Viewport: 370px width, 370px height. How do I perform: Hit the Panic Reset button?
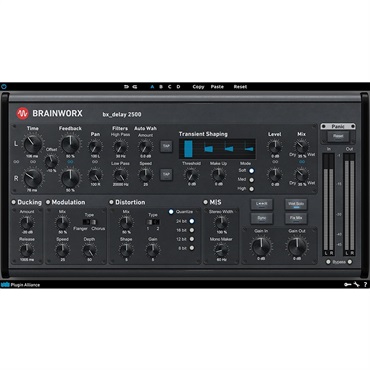click(x=338, y=136)
